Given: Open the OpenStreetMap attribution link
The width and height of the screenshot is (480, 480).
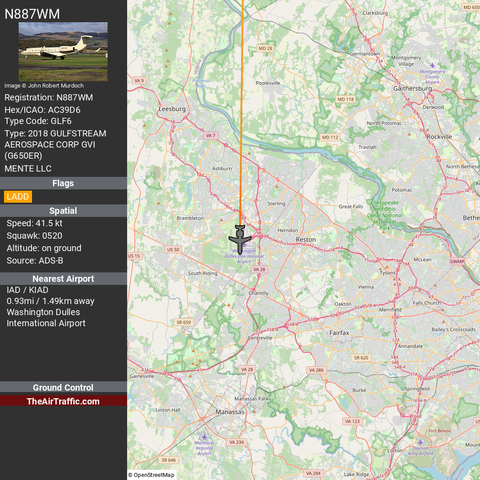Looking at the screenshot, I should [154, 475].
